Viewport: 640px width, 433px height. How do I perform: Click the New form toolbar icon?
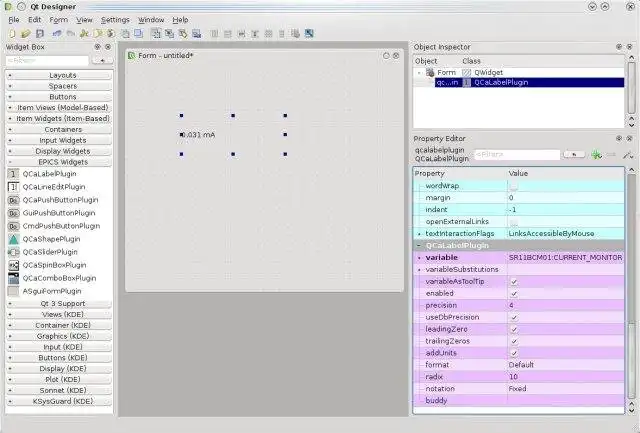pos(12,33)
